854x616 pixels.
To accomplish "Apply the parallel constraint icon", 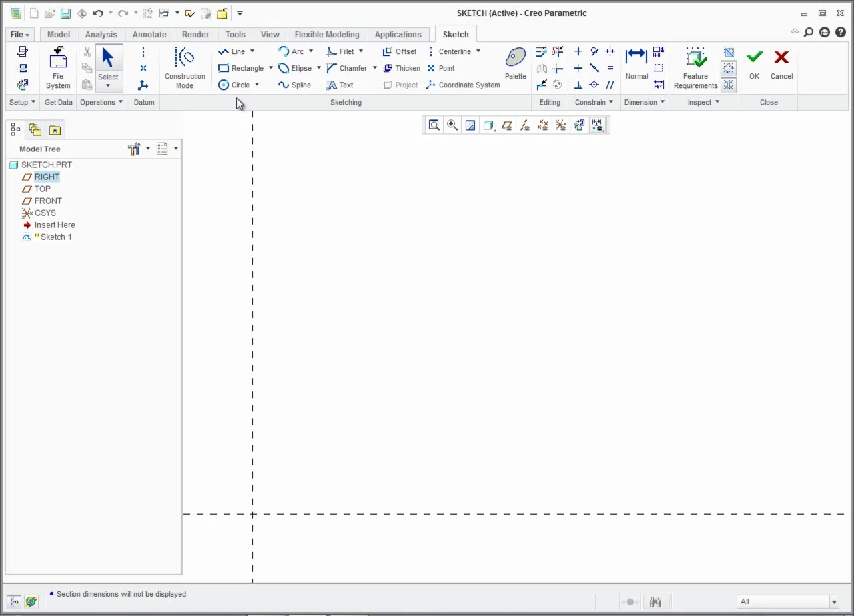I will click(610, 85).
